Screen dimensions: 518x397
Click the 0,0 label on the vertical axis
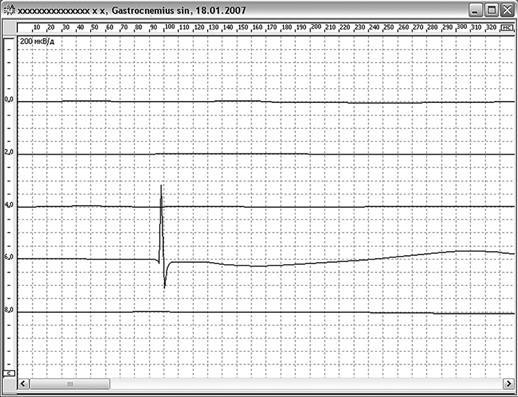9,99
